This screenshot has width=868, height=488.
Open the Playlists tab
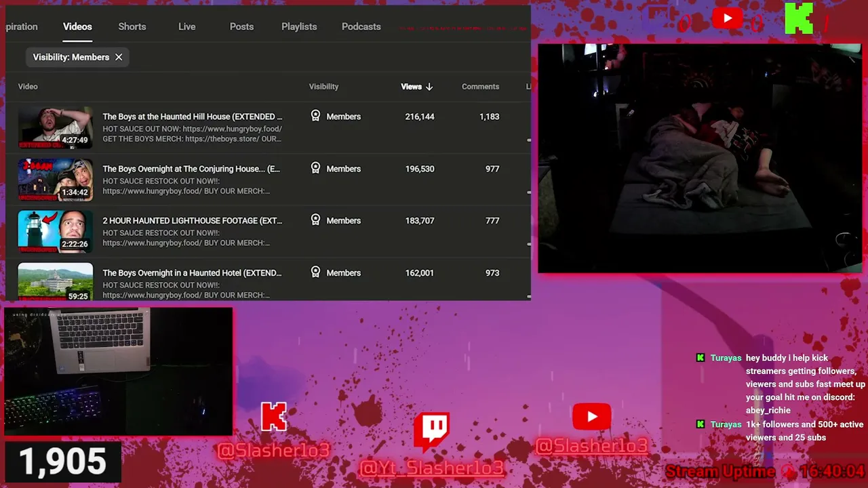point(299,26)
